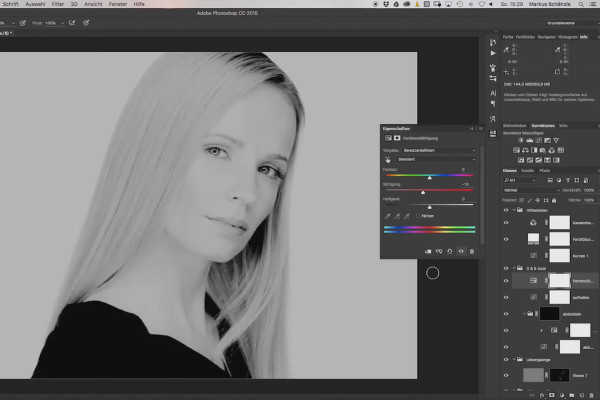Switch to the Kanäle tab
This screenshot has width=600, height=400.
click(x=527, y=170)
